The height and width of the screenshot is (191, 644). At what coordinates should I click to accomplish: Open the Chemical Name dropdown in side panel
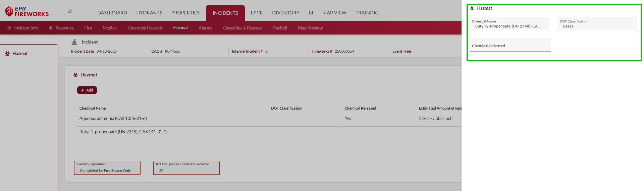[x=509, y=24]
